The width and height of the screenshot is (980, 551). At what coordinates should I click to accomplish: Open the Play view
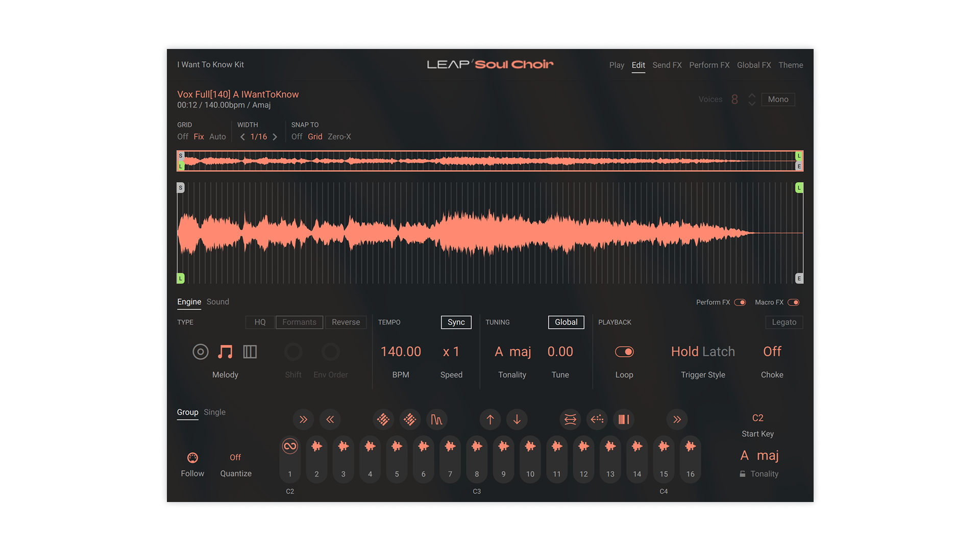(x=617, y=65)
